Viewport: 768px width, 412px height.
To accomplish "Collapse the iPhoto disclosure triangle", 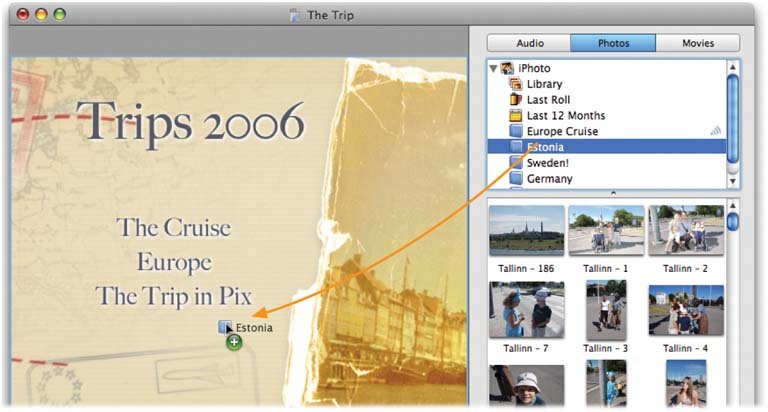I will tap(493, 68).
